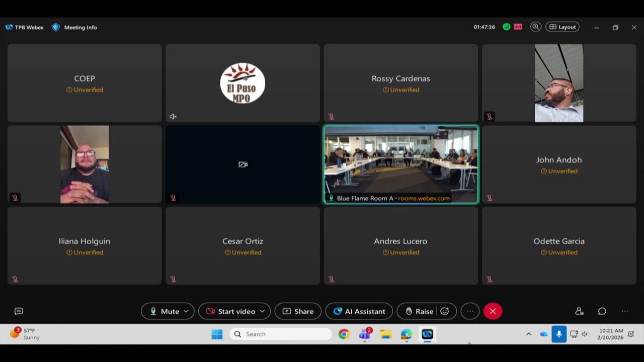Click the Blue Flame Room A label

[x=365, y=198]
